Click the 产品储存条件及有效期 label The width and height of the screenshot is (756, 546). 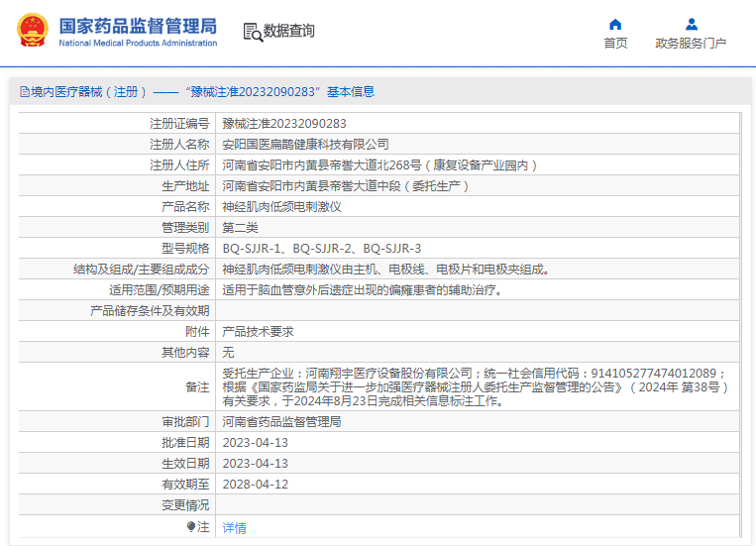[150, 311]
